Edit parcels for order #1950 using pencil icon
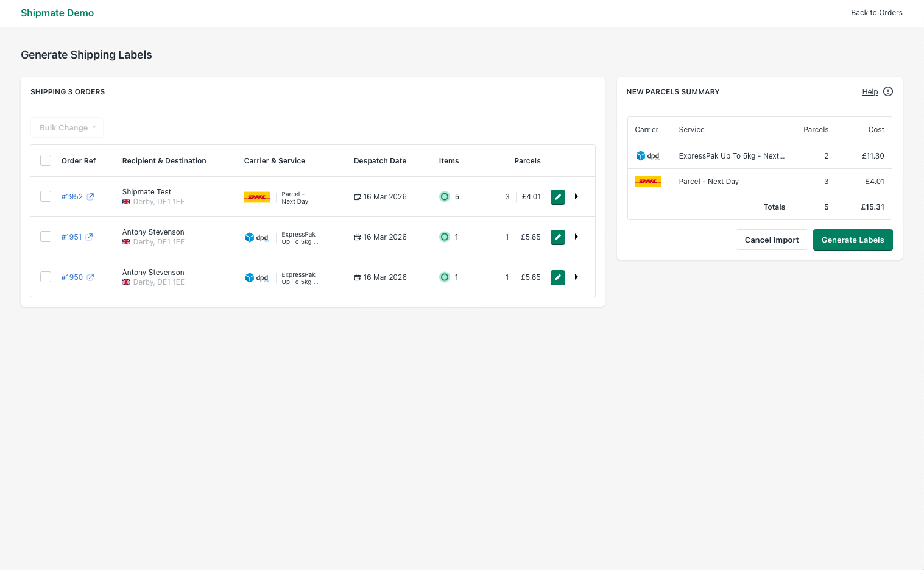This screenshot has height=570, width=924. click(x=557, y=277)
